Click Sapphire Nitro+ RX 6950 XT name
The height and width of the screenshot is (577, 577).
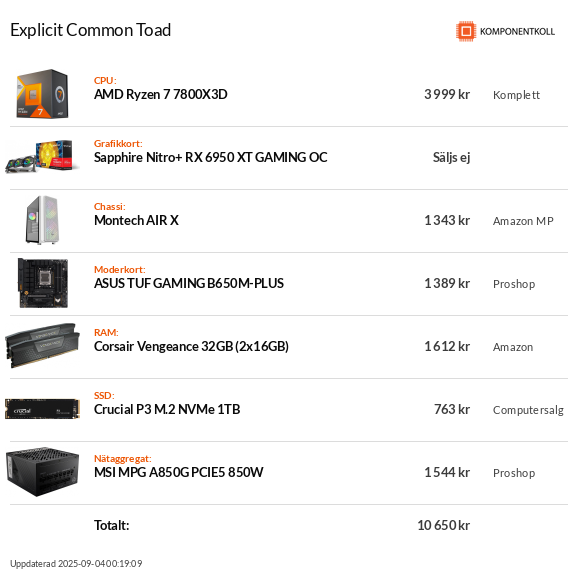(210, 157)
